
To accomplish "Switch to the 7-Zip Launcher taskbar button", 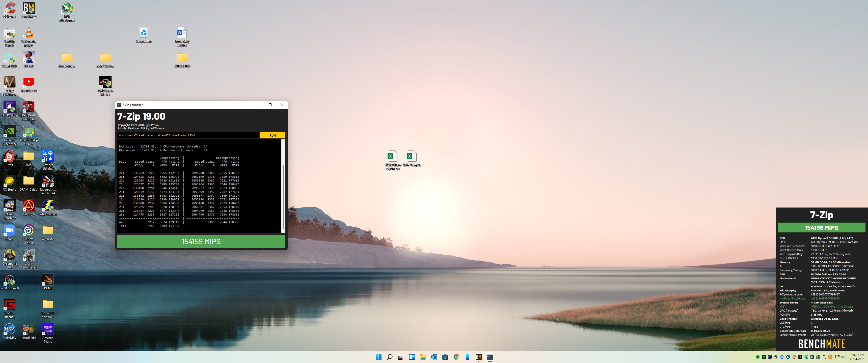I will 490,357.
